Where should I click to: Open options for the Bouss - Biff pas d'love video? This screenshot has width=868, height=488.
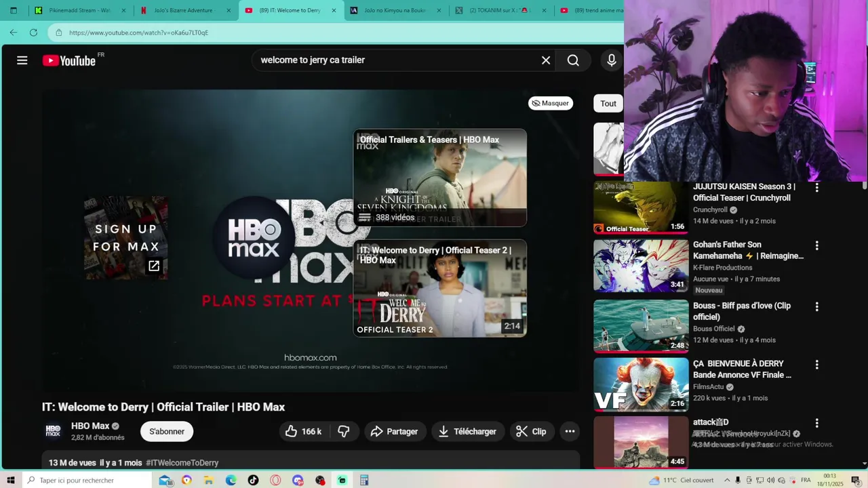point(816,306)
